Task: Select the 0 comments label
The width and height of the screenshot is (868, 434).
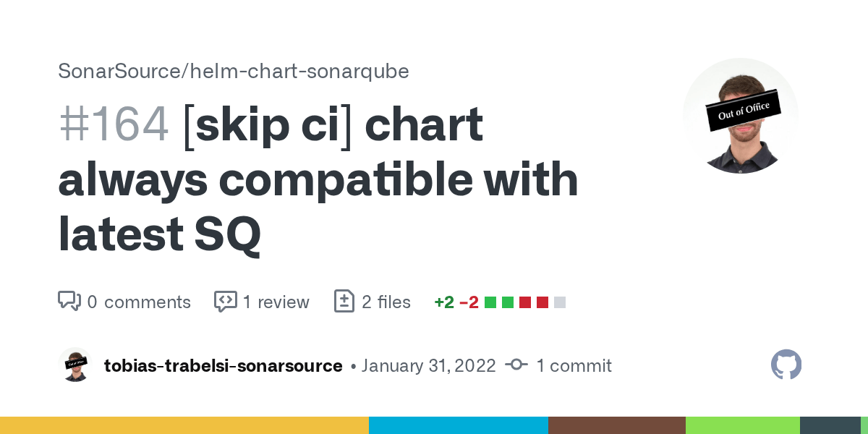Action: tap(139, 302)
